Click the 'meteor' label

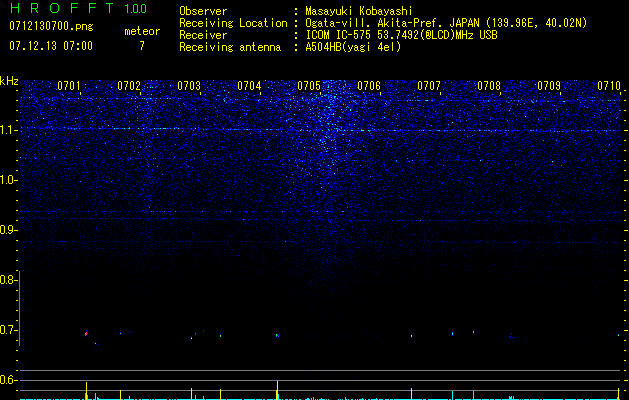[142, 31]
